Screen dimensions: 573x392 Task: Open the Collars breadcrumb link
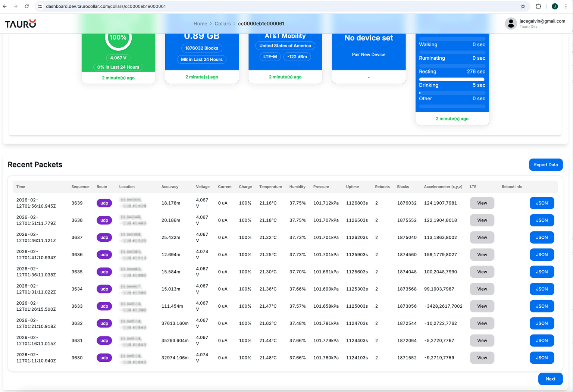pos(223,23)
